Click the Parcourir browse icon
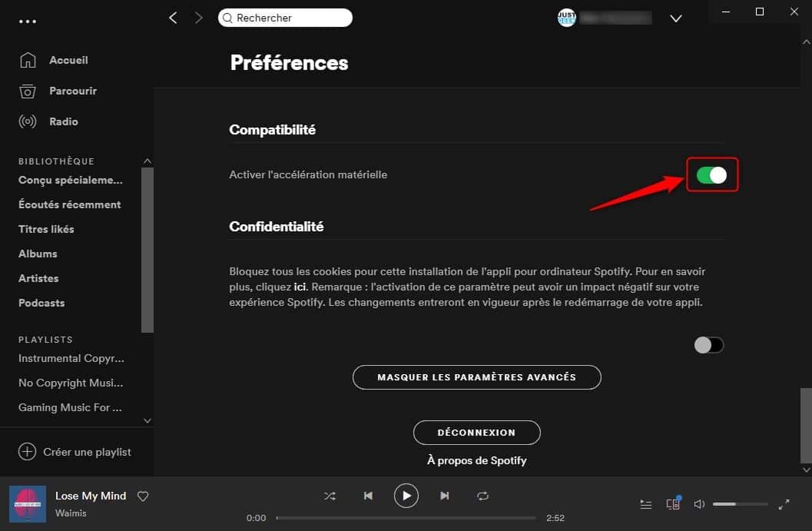This screenshot has height=531, width=812. [x=28, y=91]
